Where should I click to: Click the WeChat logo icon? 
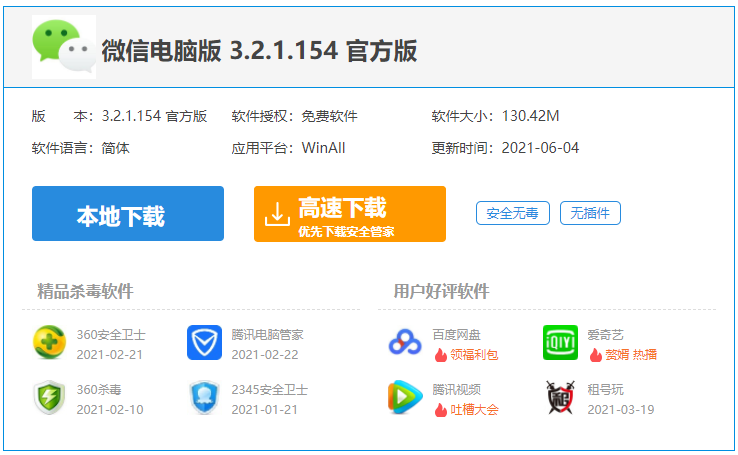point(64,47)
